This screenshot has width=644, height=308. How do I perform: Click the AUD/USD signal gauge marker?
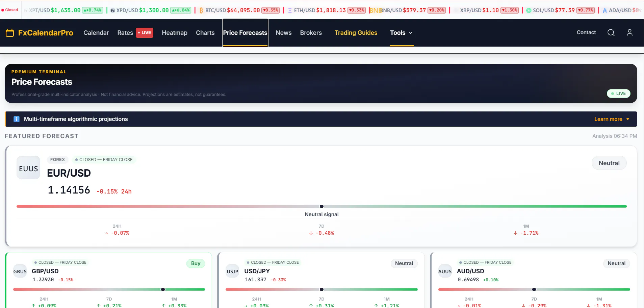coord(534,289)
